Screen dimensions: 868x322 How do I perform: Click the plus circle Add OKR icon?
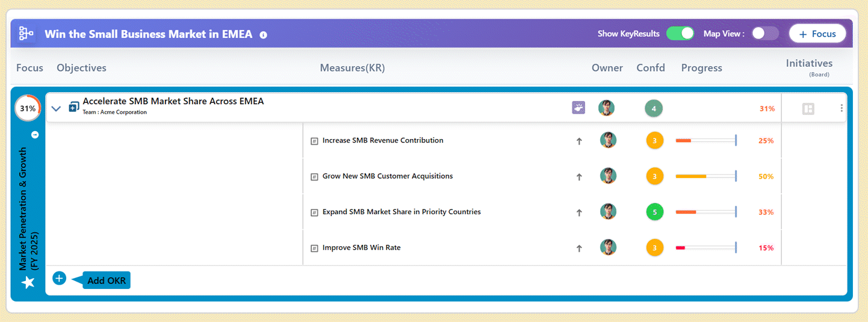59,279
